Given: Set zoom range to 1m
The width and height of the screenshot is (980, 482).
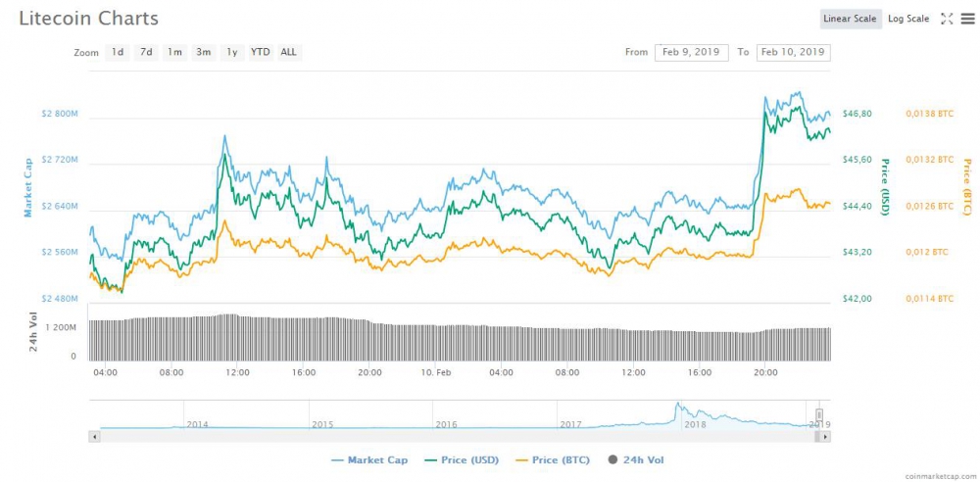Looking at the screenshot, I should [x=174, y=53].
